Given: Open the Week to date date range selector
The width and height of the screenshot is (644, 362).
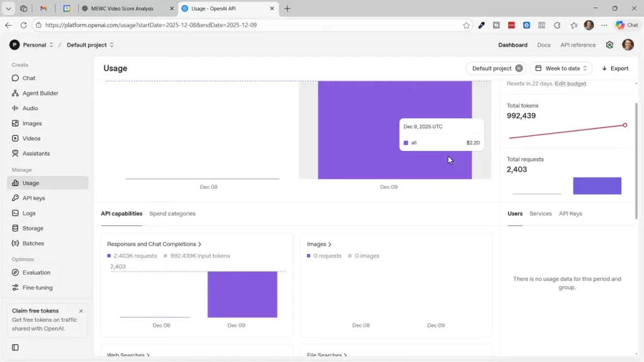Looking at the screenshot, I should (560, 68).
